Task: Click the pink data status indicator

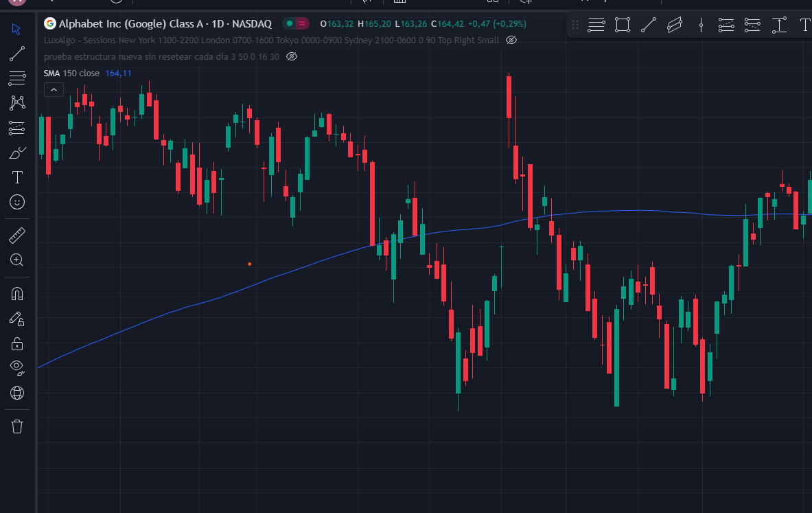Action: click(302, 23)
